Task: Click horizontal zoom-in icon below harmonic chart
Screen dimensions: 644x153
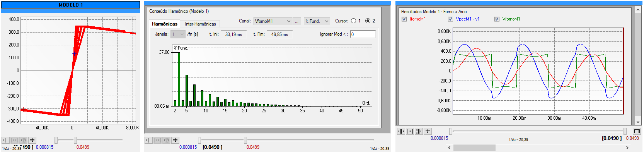Action: (148, 140)
